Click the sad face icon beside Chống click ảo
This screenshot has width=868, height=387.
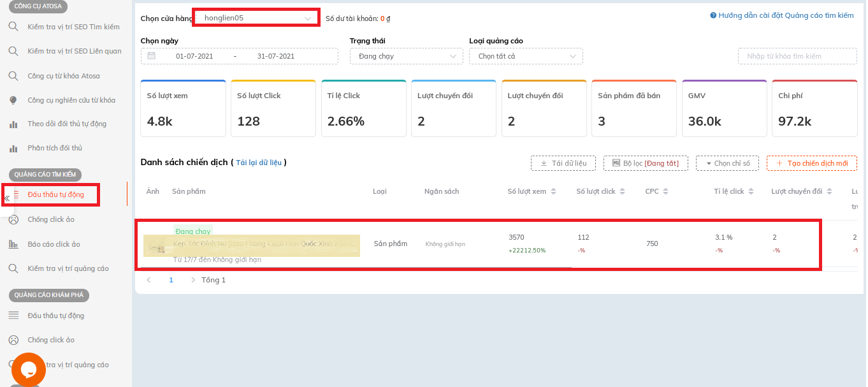click(x=13, y=219)
